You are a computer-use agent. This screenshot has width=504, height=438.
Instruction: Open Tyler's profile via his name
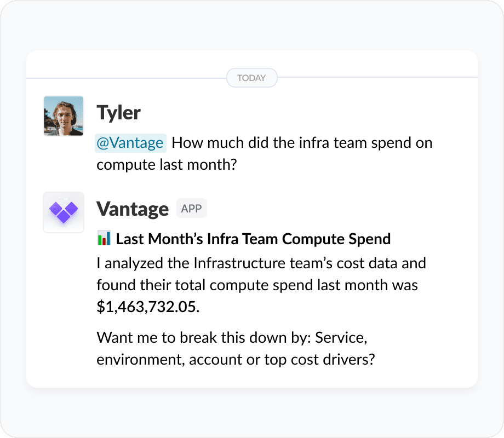(118, 113)
